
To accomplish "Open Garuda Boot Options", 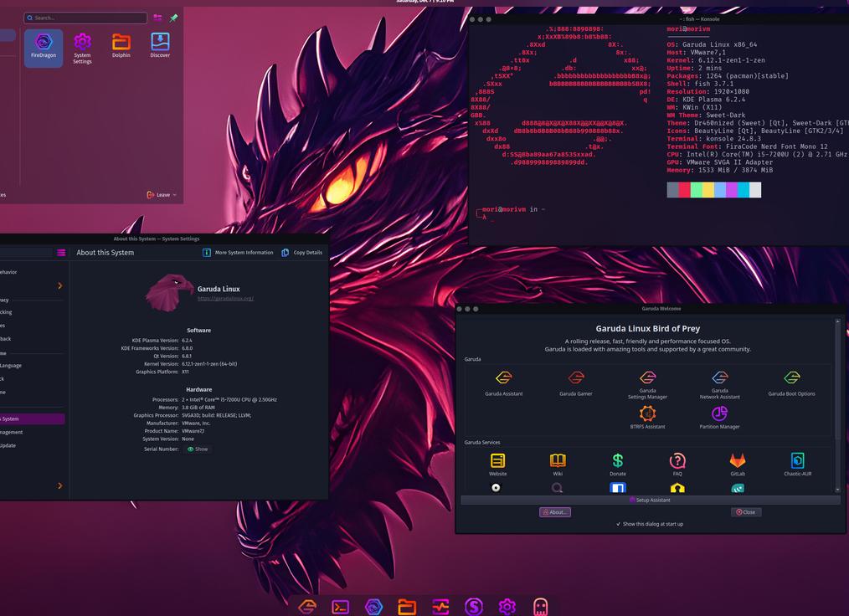I will pos(791,383).
